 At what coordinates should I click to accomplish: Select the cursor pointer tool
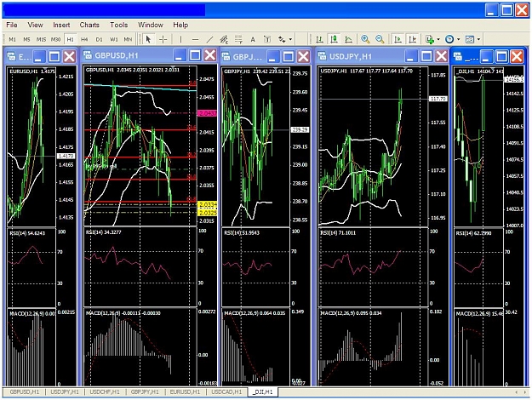click(148, 39)
